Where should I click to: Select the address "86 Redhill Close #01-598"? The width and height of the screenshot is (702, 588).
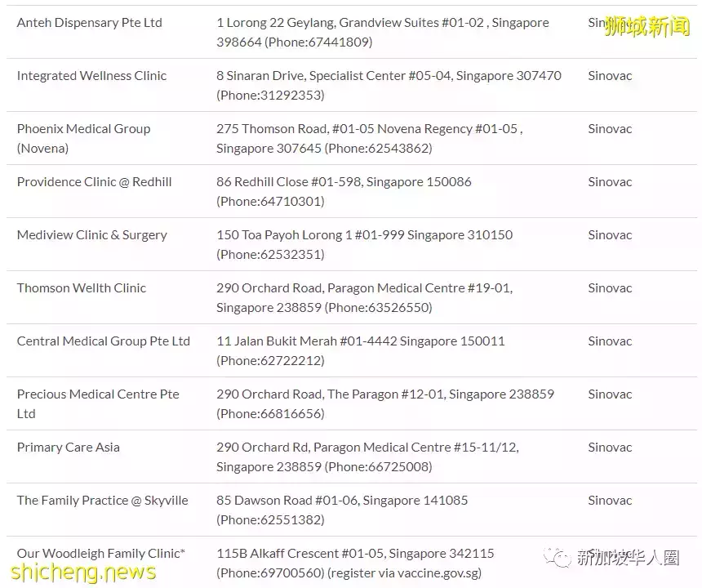coord(290,182)
